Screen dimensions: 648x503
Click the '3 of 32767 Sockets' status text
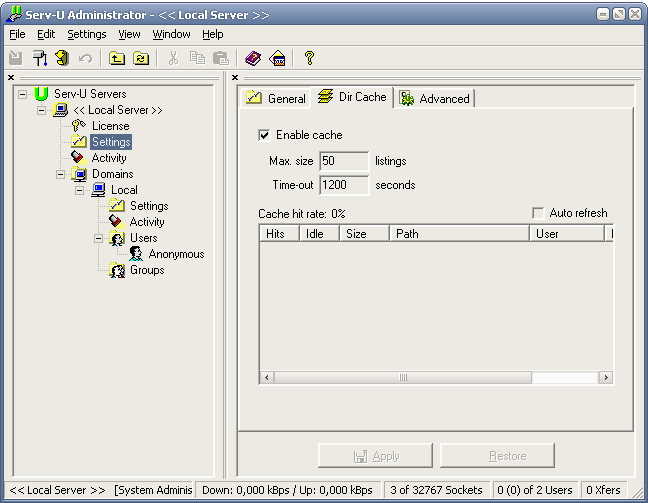coord(436,490)
